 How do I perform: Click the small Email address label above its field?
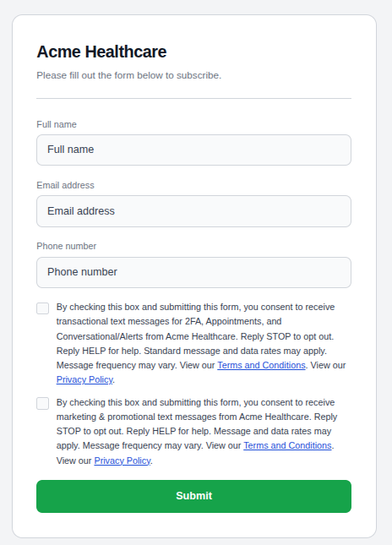65,185
